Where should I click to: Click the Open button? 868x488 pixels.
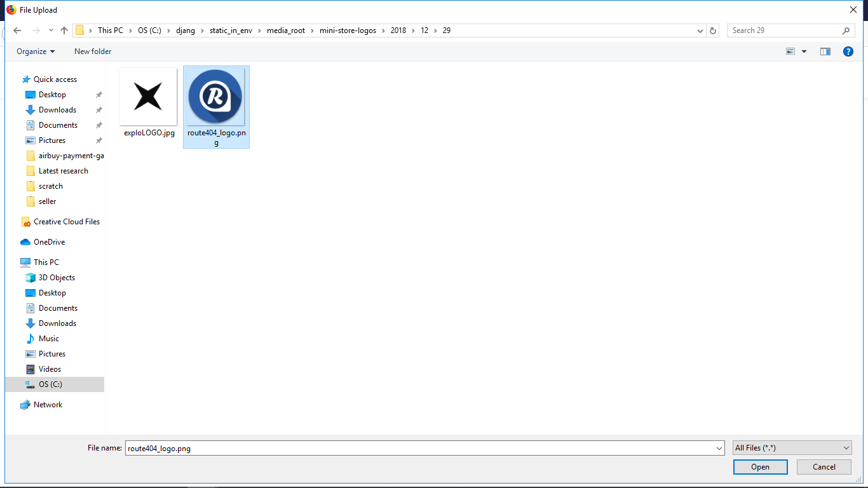pyautogui.click(x=760, y=467)
